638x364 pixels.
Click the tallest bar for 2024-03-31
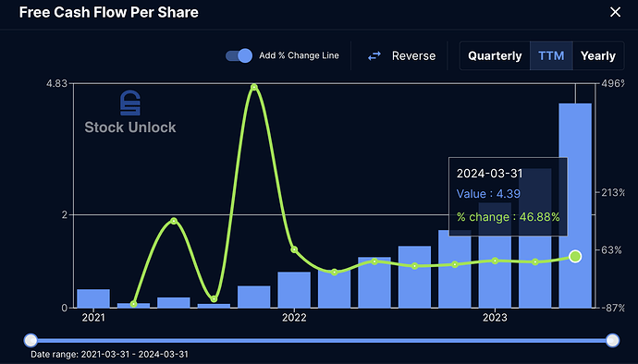575,205
